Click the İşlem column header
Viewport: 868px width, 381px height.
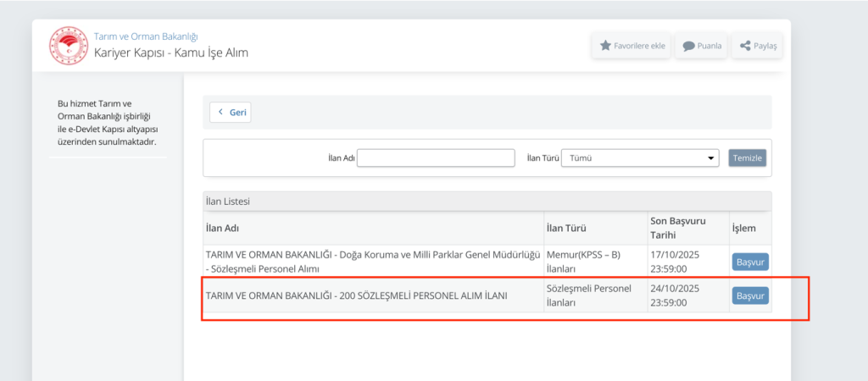coord(744,229)
